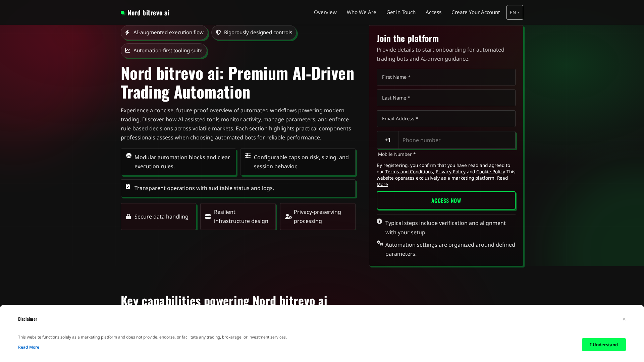The width and height of the screenshot is (644, 362).
Task: Click Read More in the Disclaimer banner
Action: pyautogui.click(x=29, y=347)
